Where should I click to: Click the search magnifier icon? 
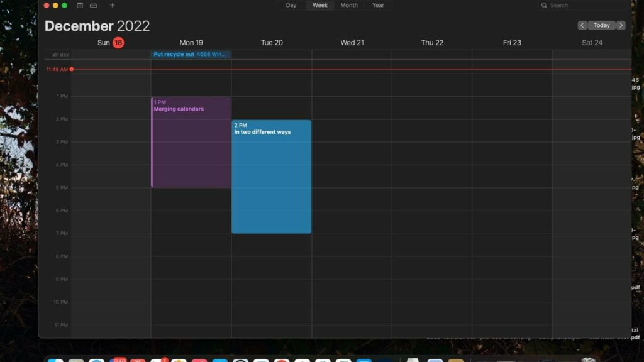[545, 6]
